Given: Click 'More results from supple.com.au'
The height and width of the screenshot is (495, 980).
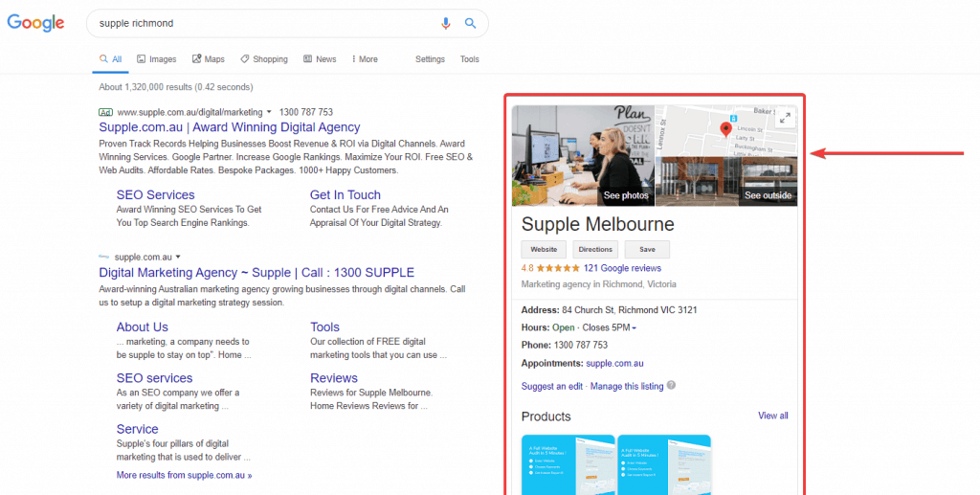Looking at the screenshot, I should tap(185, 475).
